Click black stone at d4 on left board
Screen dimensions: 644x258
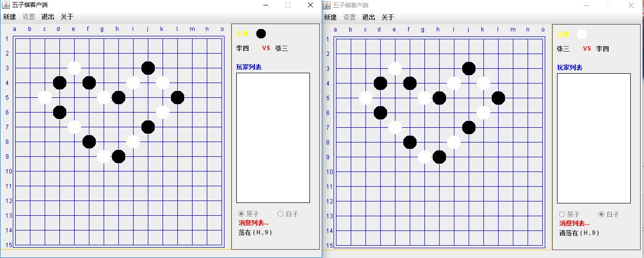59,83
